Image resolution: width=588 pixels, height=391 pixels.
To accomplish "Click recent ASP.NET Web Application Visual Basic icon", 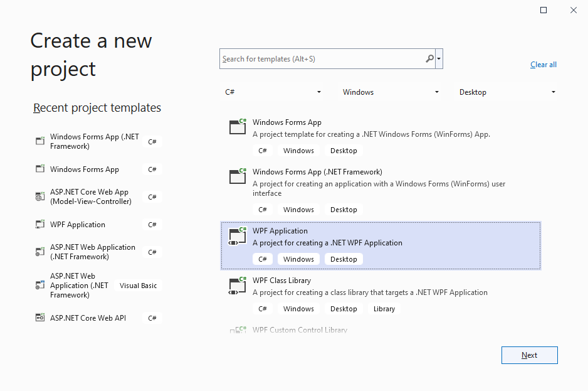I will [x=40, y=285].
